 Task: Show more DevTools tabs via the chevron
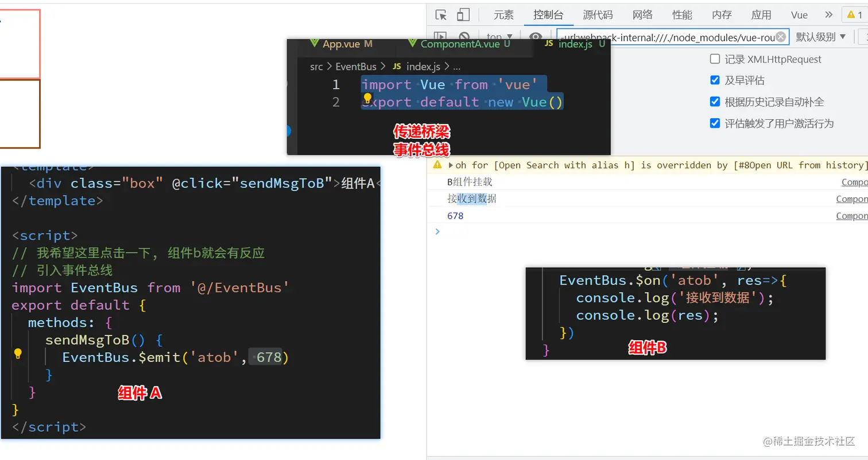pyautogui.click(x=828, y=15)
